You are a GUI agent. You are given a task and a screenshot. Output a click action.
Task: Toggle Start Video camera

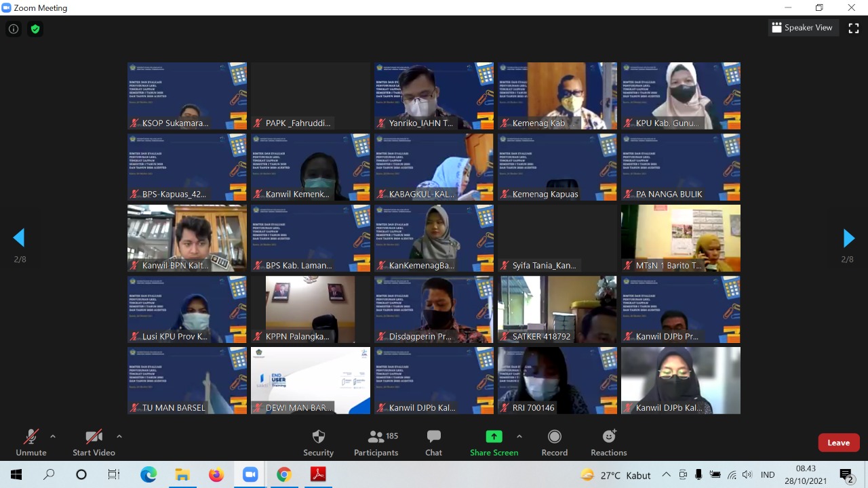pyautogui.click(x=94, y=442)
